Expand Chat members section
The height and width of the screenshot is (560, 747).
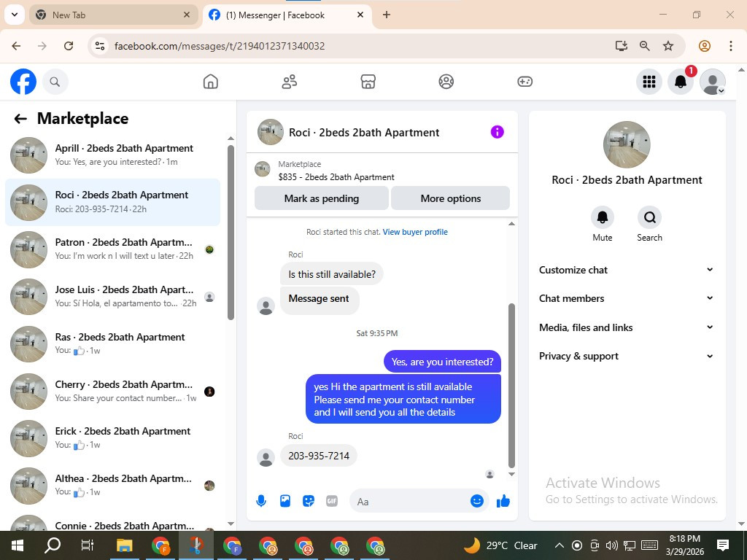coord(627,298)
